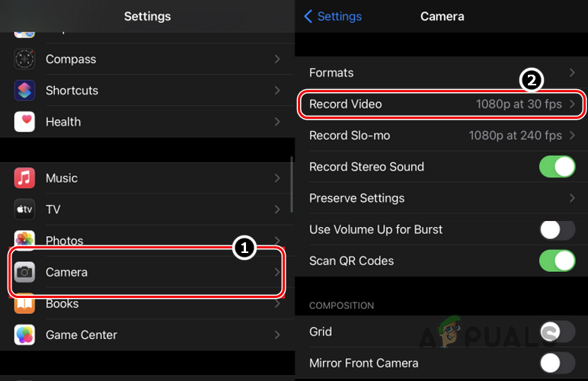588x381 pixels.
Task: Tap the Camera app icon
Action: pyautogui.click(x=24, y=272)
